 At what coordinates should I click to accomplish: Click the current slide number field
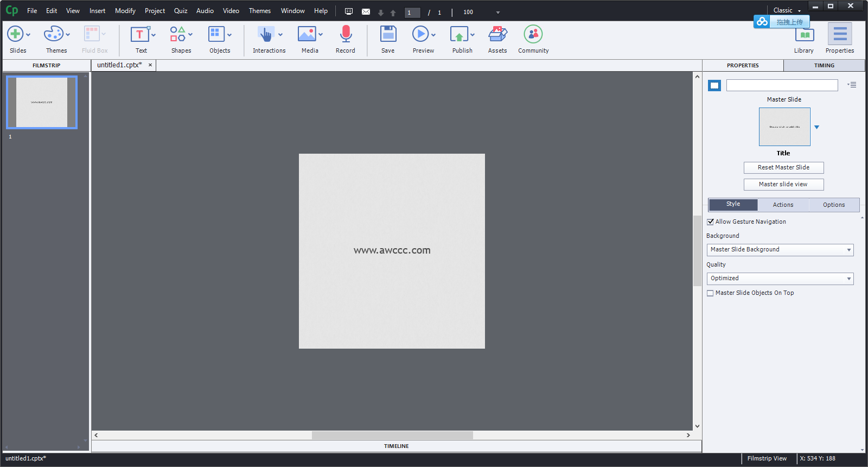pyautogui.click(x=412, y=12)
